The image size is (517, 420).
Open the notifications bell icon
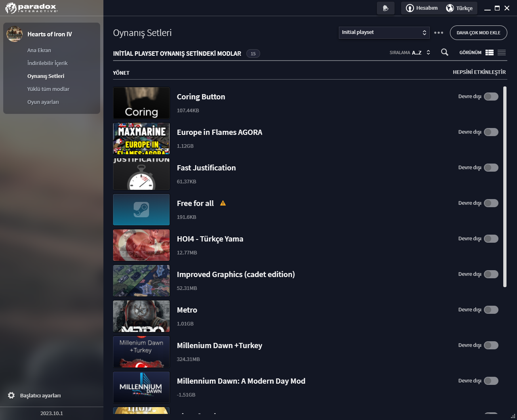coord(386,8)
